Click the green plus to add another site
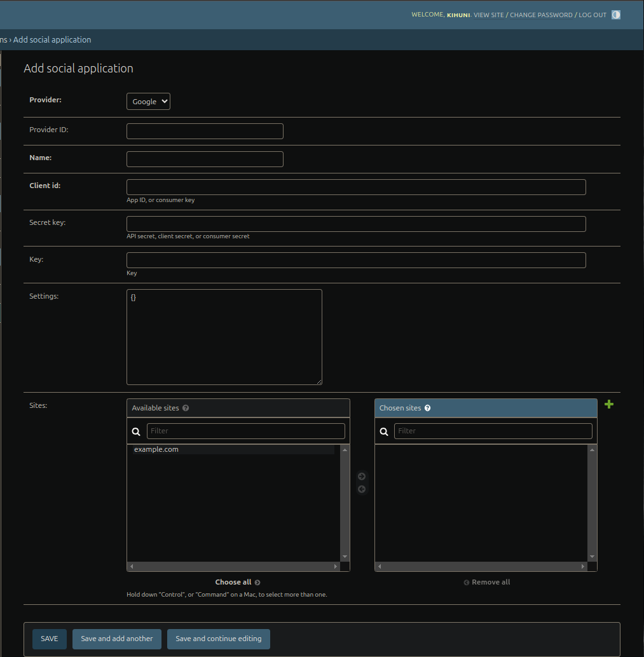644x657 pixels. (609, 404)
